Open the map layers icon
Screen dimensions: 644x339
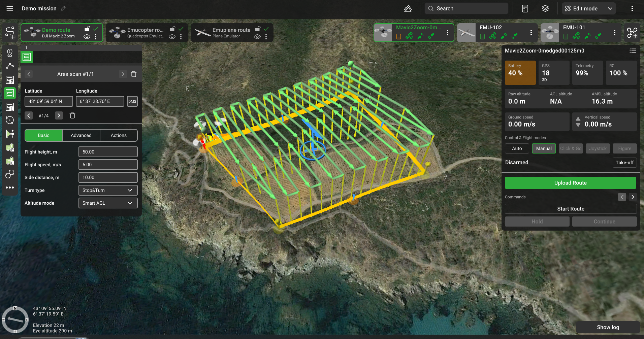(545, 8)
